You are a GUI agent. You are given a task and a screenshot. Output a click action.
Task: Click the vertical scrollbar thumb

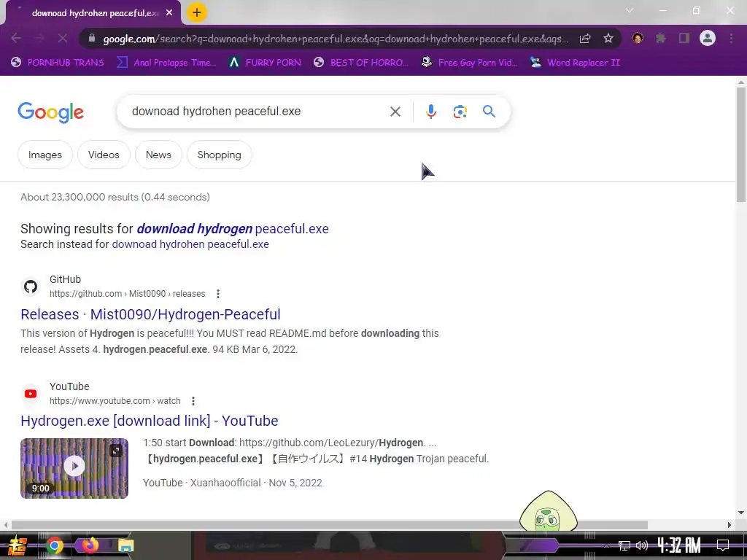click(x=741, y=144)
